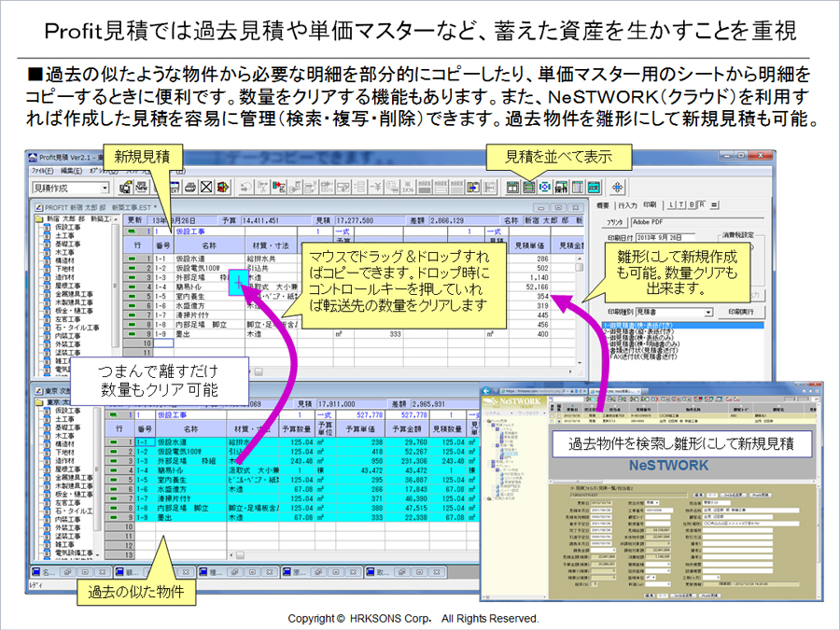The width and height of the screenshot is (840, 630).
Task: Click the yen (¥) toolbar icon
Action: 375,188
